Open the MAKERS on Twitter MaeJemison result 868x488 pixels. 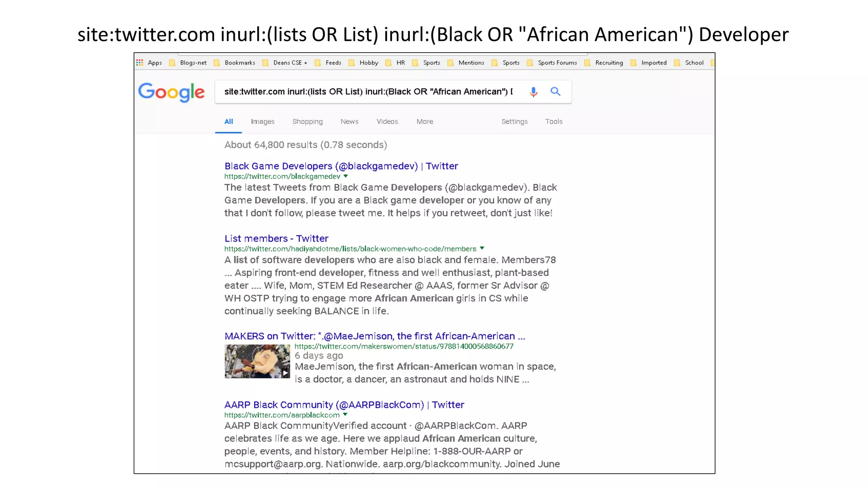(x=375, y=336)
